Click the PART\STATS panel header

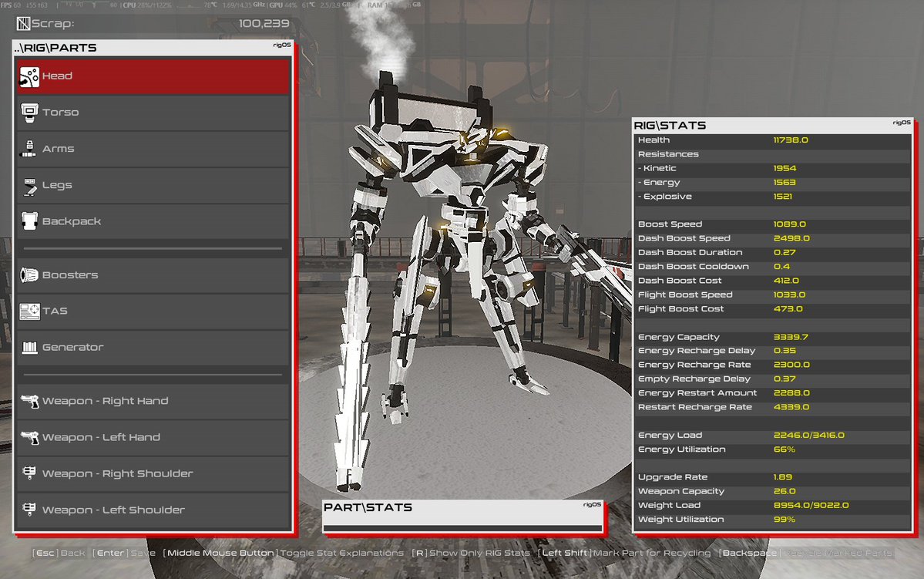point(462,507)
